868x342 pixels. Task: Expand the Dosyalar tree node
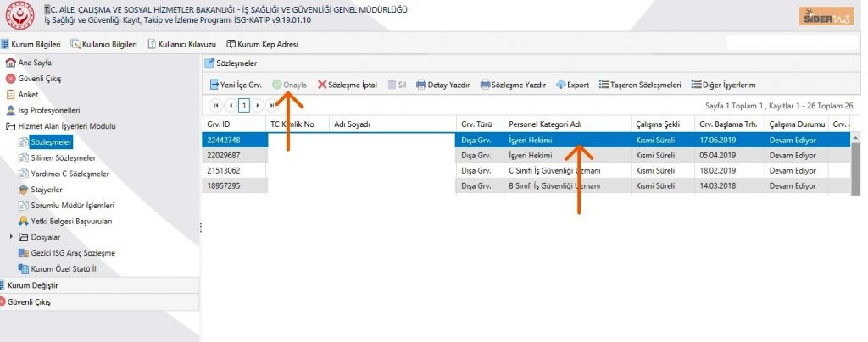point(11,237)
